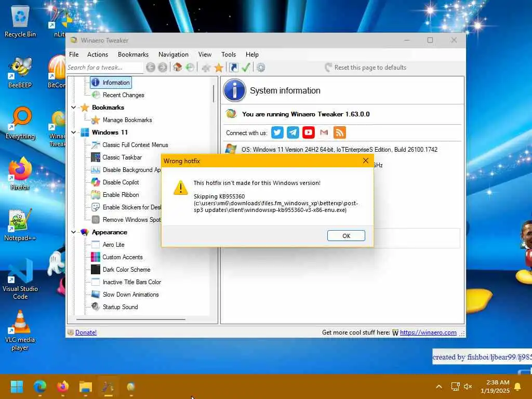Open the Donate! link
Image resolution: width=532 pixels, height=399 pixels.
pyautogui.click(x=86, y=332)
